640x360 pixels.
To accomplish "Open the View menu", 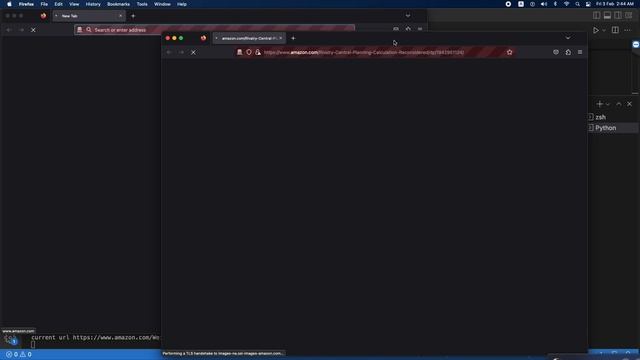I will click(x=74, y=4).
